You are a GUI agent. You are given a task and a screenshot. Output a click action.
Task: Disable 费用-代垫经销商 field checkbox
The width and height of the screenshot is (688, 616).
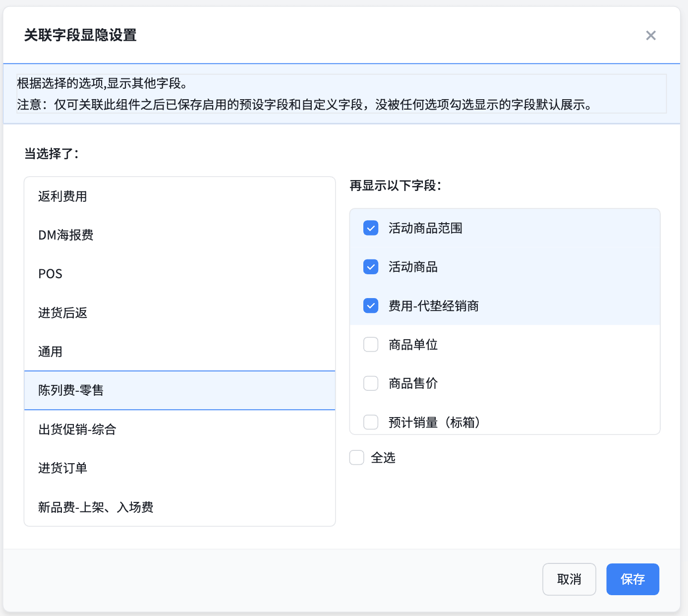coord(371,306)
